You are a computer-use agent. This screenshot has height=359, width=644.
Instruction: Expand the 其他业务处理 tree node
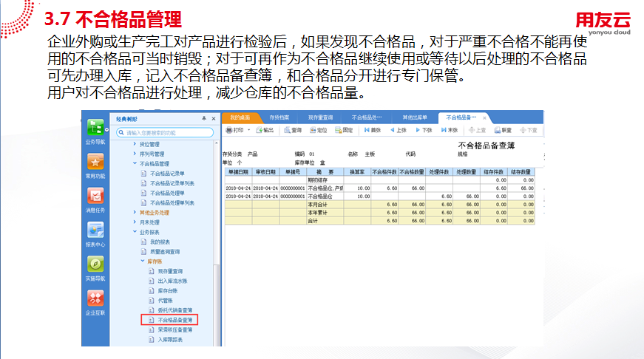(134, 212)
